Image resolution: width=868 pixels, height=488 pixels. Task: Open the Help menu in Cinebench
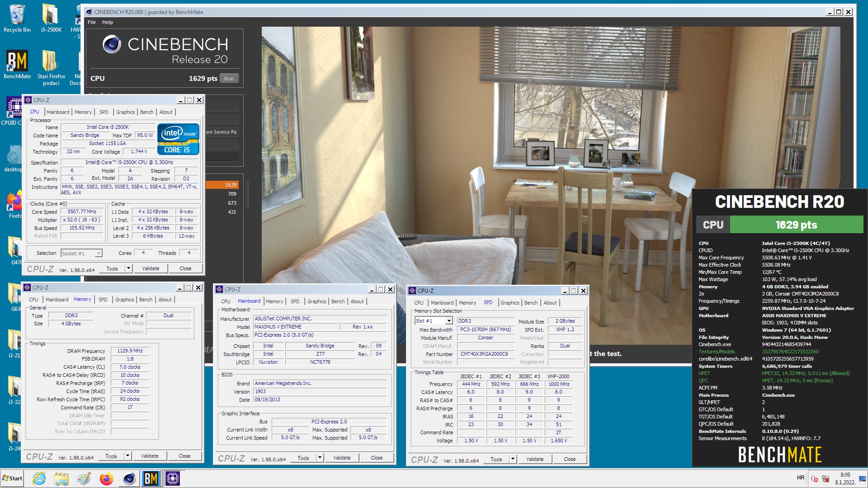click(x=107, y=22)
